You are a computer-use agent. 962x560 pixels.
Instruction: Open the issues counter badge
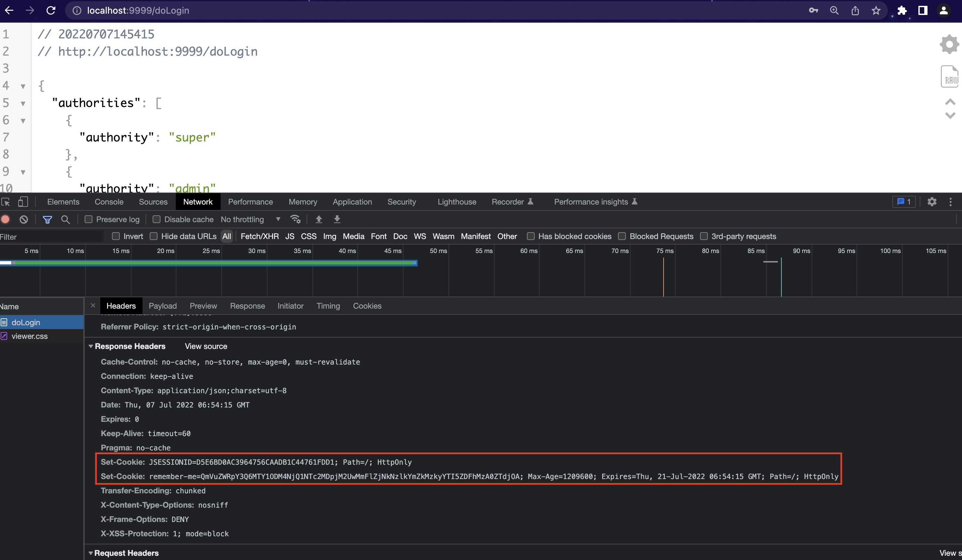(x=904, y=202)
